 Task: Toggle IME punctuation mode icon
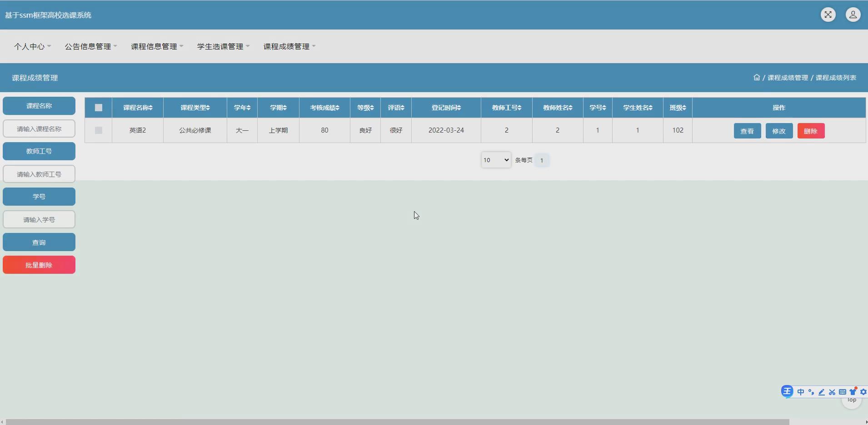(x=811, y=392)
